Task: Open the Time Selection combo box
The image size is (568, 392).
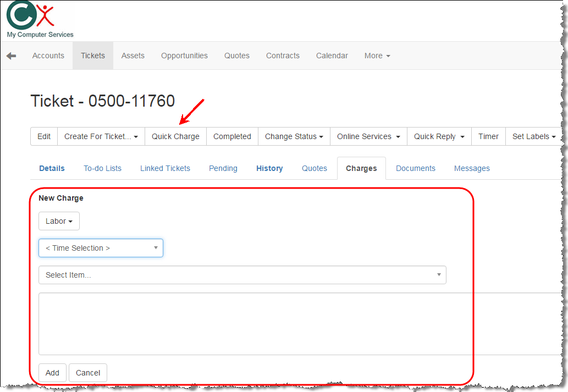Action: pos(101,249)
